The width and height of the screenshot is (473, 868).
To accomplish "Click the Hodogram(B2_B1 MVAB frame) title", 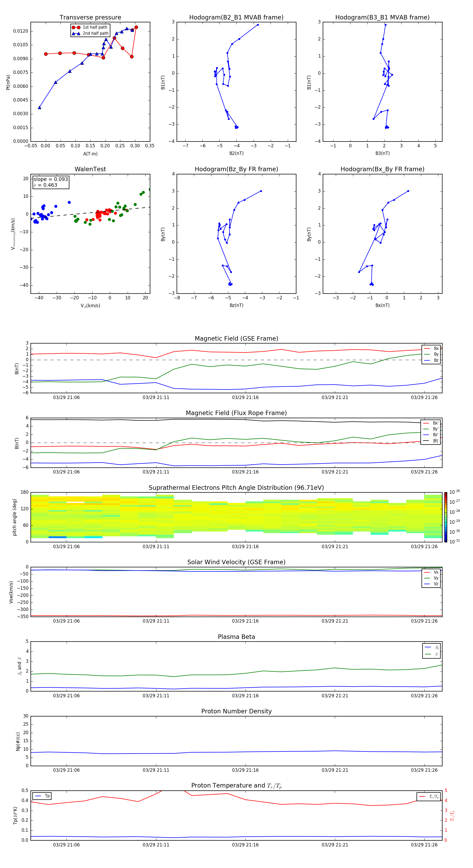I will coord(236,17).
